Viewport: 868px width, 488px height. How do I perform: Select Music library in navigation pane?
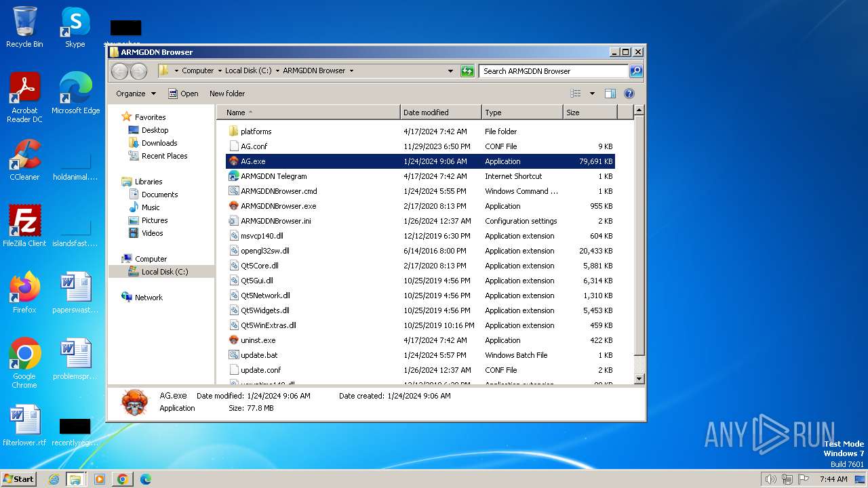click(151, 207)
